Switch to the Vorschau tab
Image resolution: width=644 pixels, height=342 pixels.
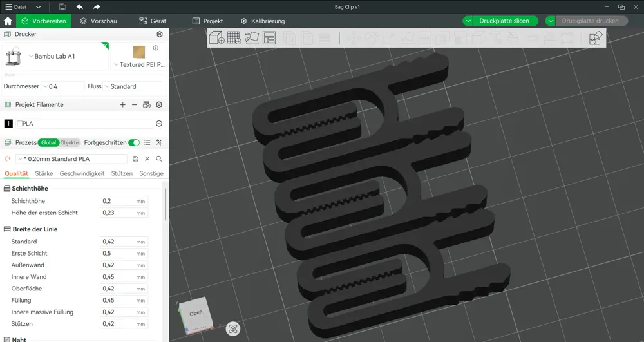click(98, 21)
